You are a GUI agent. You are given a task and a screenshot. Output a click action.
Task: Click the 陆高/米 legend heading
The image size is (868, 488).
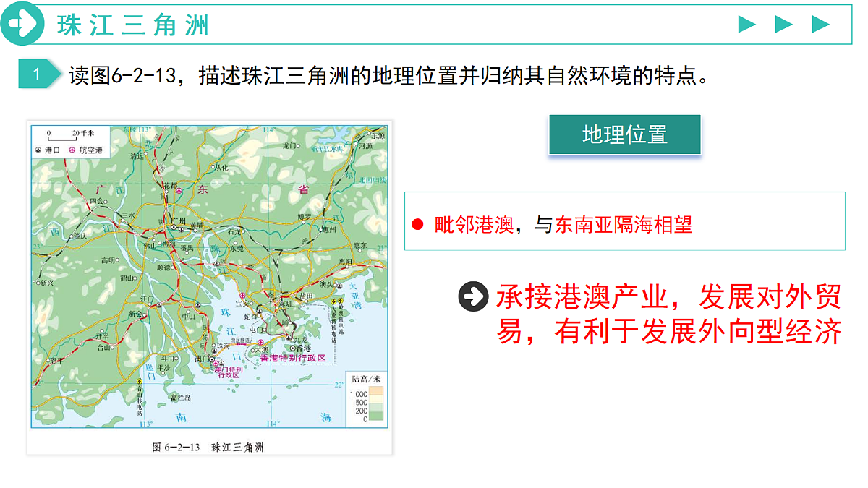(367, 379)
